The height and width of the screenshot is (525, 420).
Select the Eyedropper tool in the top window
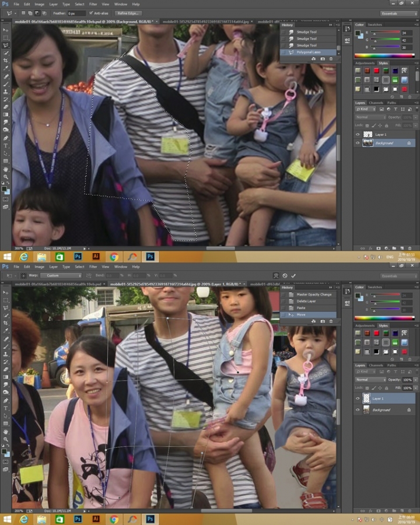[x=6, y=68]
